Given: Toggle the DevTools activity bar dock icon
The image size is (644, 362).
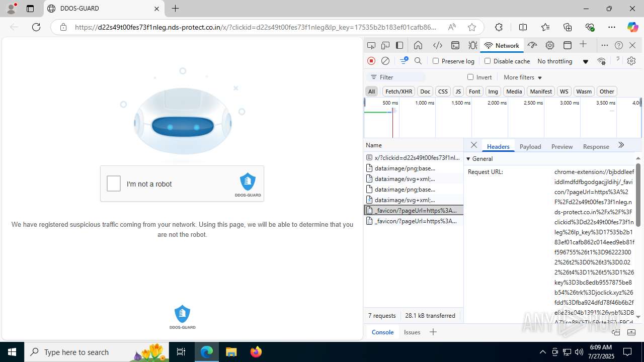Looking at the screenshot, I should tap(399, 45).
